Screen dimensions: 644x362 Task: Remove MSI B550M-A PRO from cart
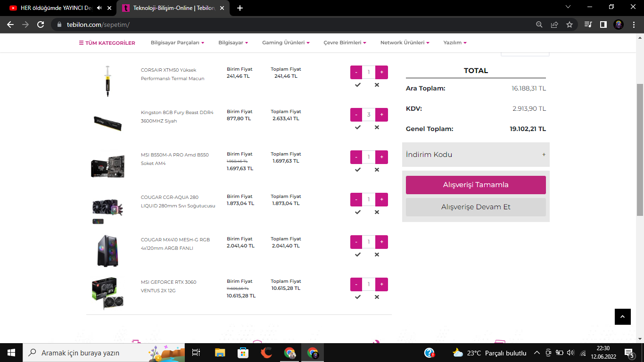(x=377, y=170)
